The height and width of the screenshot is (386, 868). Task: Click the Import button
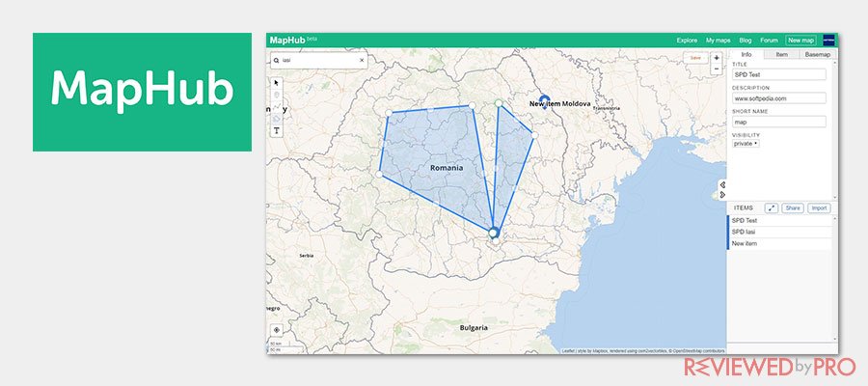click(819, 208)
